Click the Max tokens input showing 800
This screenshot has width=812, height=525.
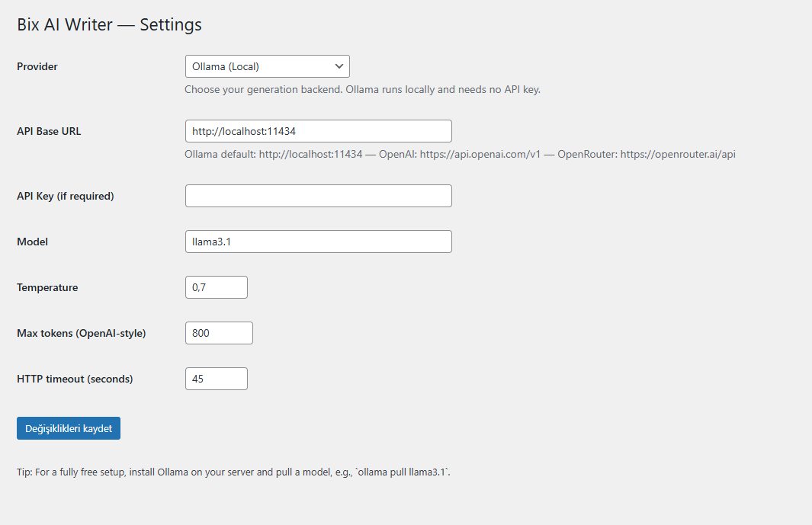pyautogui.click(x=219, y=332)
